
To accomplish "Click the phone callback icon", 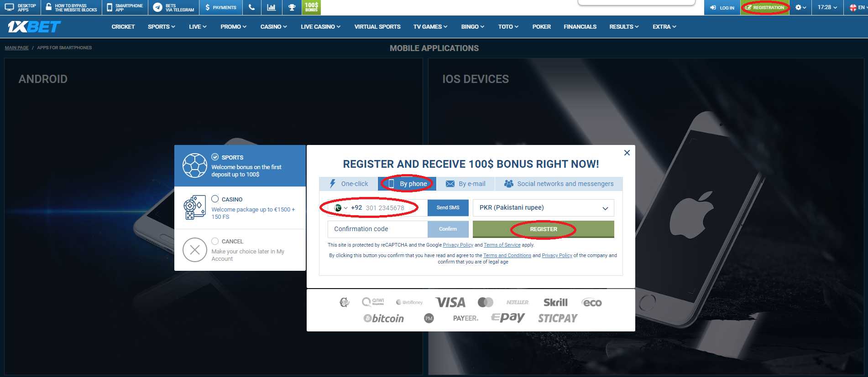I will coord(252,7).
